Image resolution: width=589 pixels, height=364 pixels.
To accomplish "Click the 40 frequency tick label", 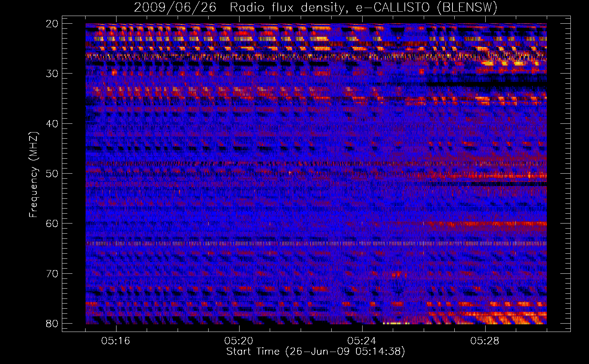I will [x=52, y=124].
